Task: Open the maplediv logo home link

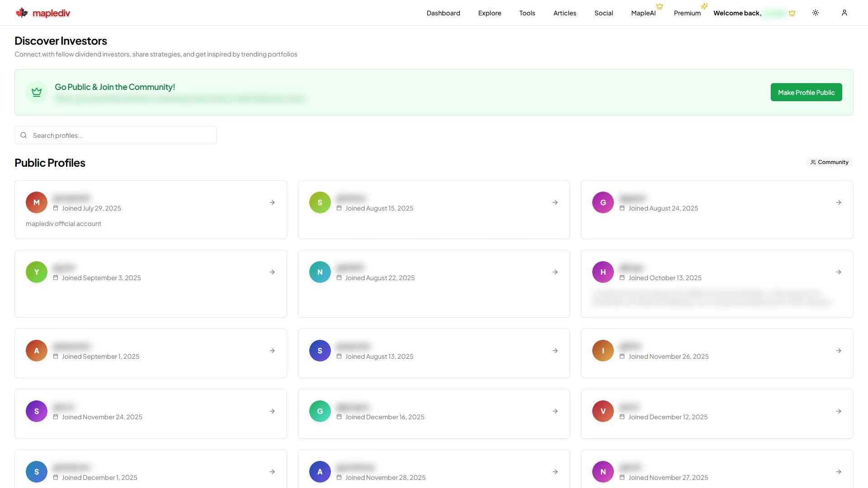Action: (x=43, y=13)
